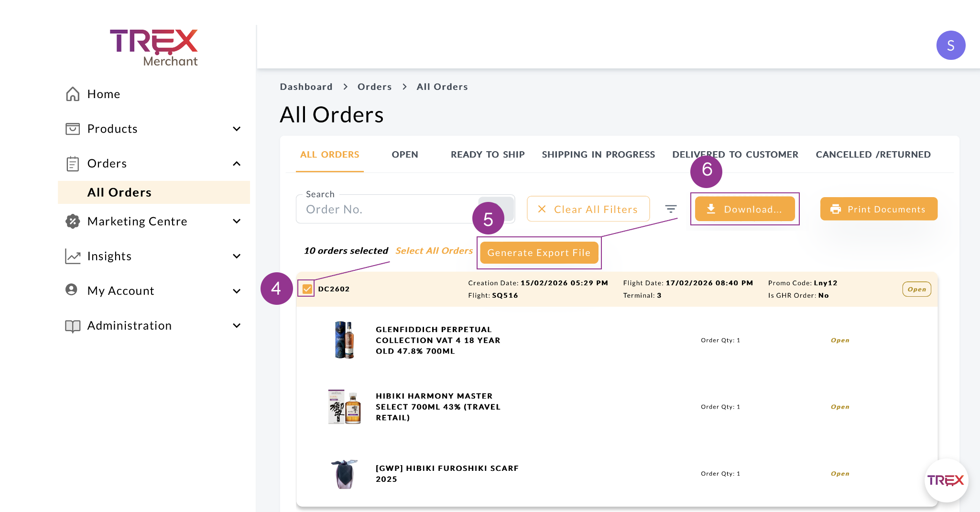Click the Generate Export File button
Viewport: 980px width, 512px height.
(x=539, y=253)
